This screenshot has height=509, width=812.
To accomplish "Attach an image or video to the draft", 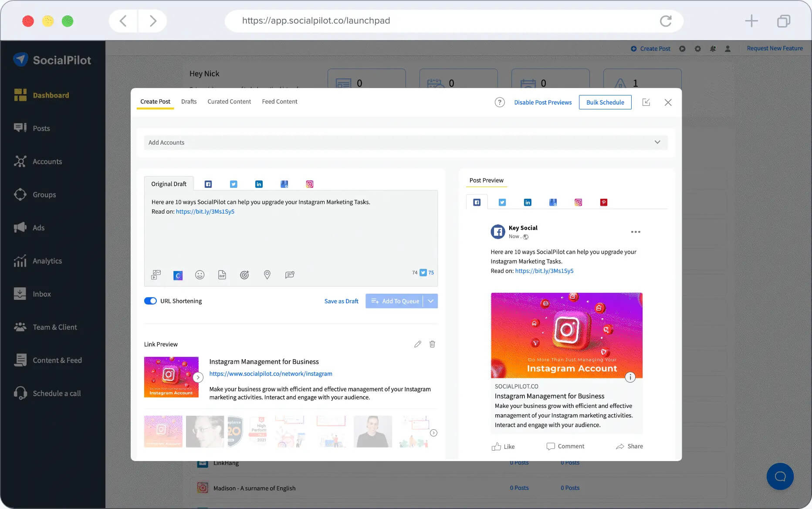I will (156, 275).
